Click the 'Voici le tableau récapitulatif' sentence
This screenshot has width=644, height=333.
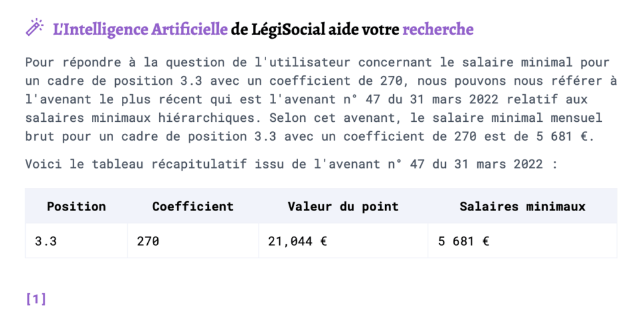point(292,164)
